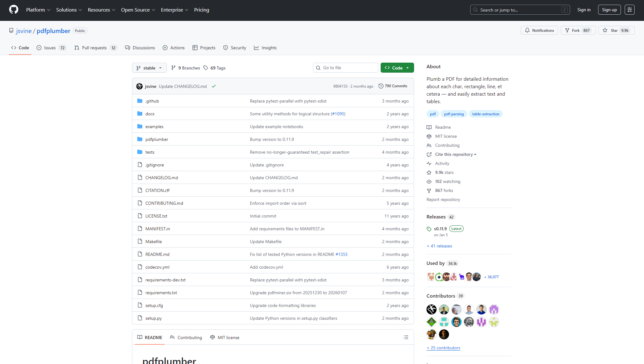Screen dimensions: 644x364
Task: Click the Go to file search field
Action: (345, 68)
